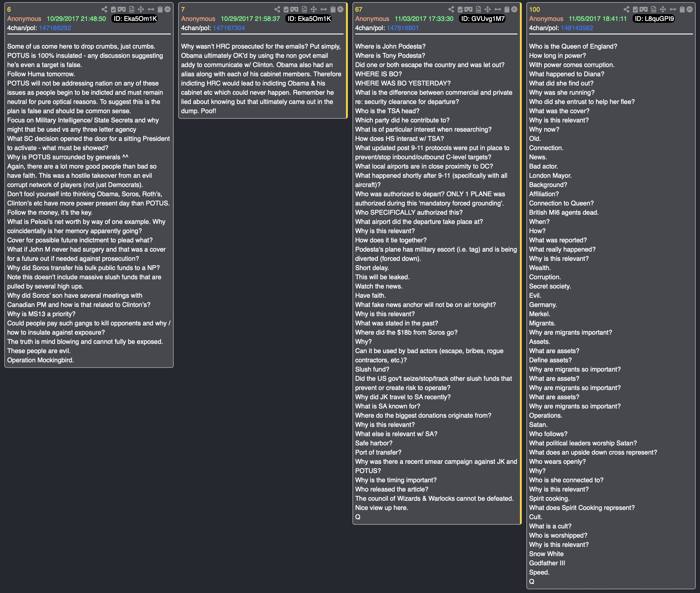Image resolution: width=700 pixels, height=593 pixels.
Task: Click the line 'Nice view up here.'
Action: pos(381,507)
